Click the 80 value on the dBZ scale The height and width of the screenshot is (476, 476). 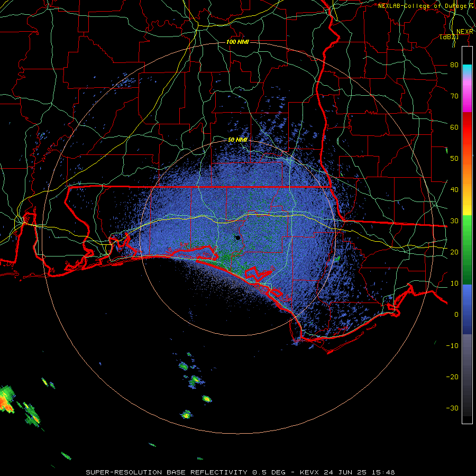pyautogui.click(x=454, y=65)
